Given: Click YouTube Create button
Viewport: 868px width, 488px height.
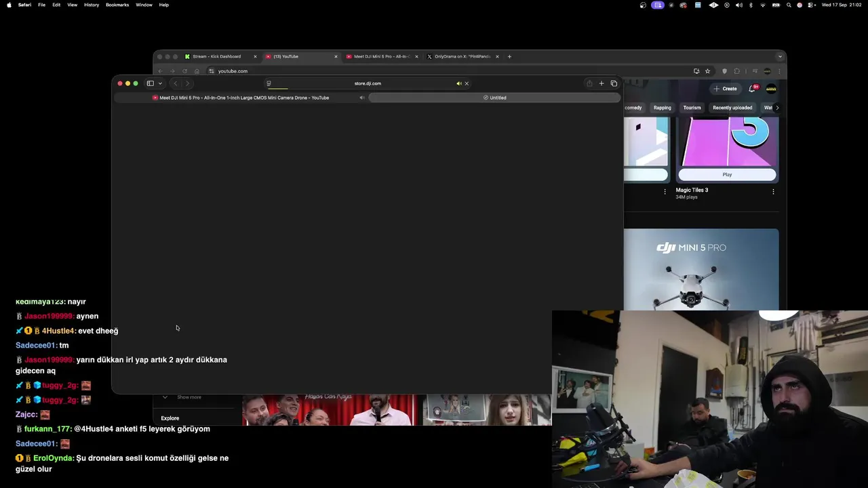Looking at the screenshot, I should (x=725, y=89).
